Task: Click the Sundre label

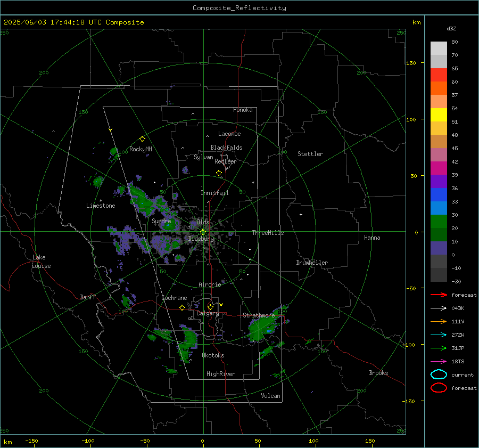Action: point(161,221)
